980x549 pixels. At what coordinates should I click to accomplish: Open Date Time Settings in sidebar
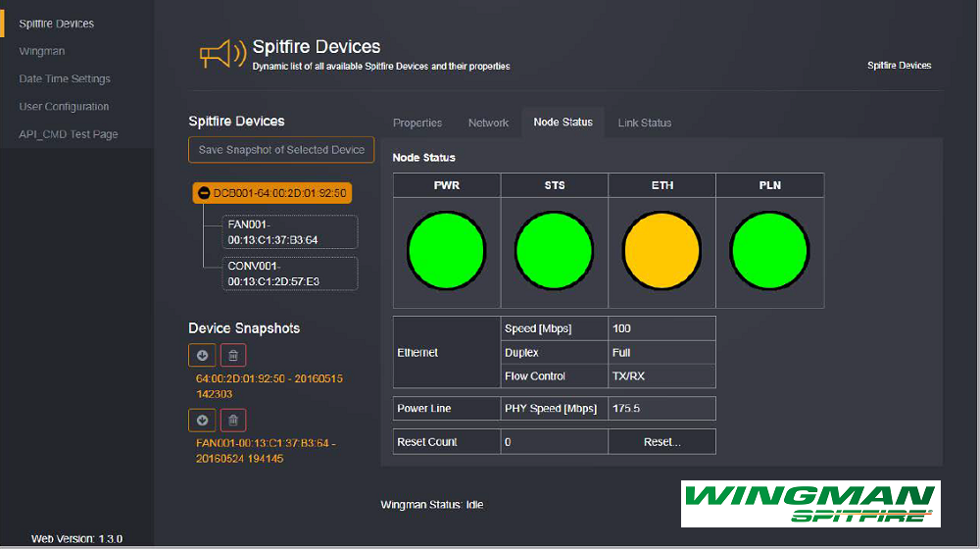[x=65, y=78]
